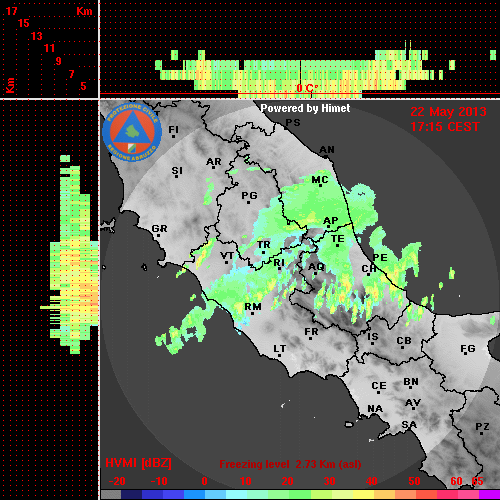Screen dimensions: 500x500
Task: Click the MC city label
Action: coord(320,180)
